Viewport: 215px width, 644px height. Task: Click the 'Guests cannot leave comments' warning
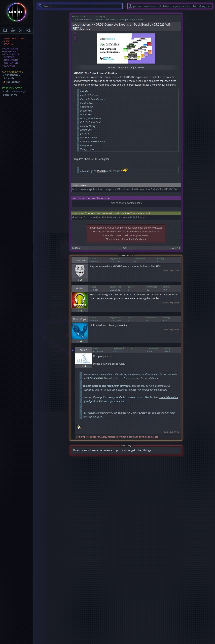pos(113,450)
